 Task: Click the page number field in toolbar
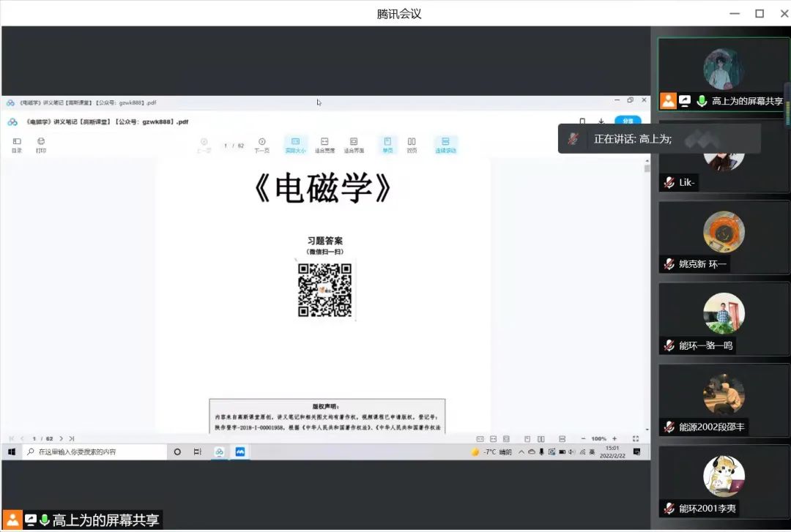tap(227, 146)
